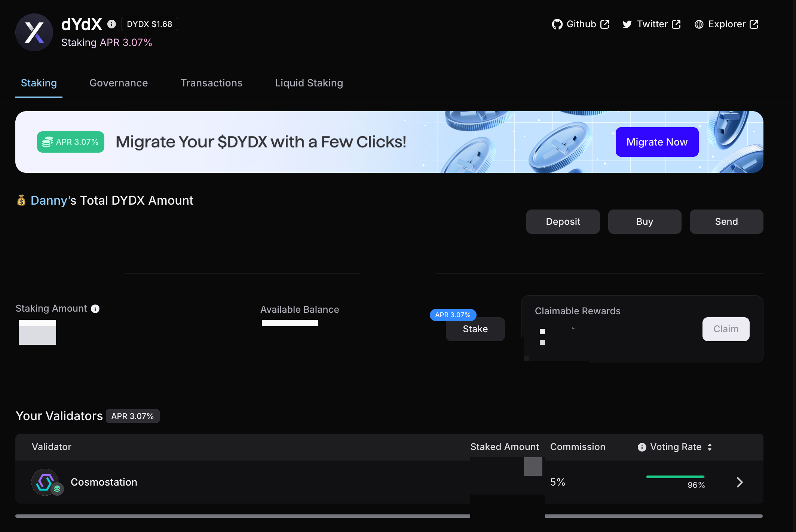Click the Explorer globe icon
The height and width of the screenshot is (532, 796).
[699, 24]
